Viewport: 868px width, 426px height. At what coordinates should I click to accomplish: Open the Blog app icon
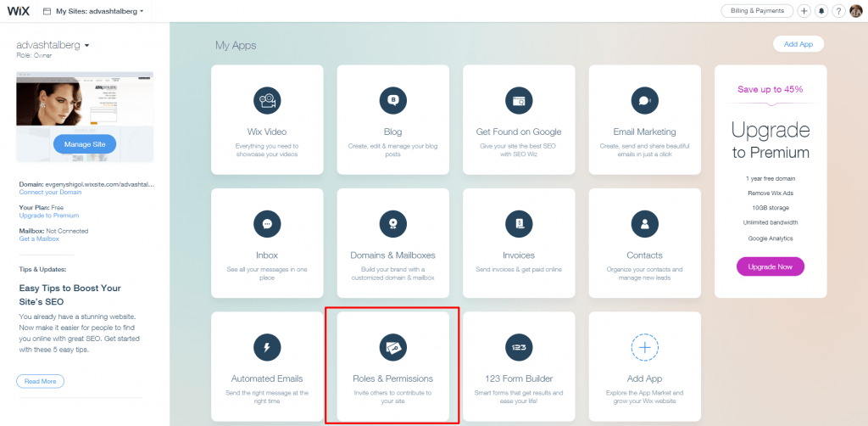tap(393, 101)
